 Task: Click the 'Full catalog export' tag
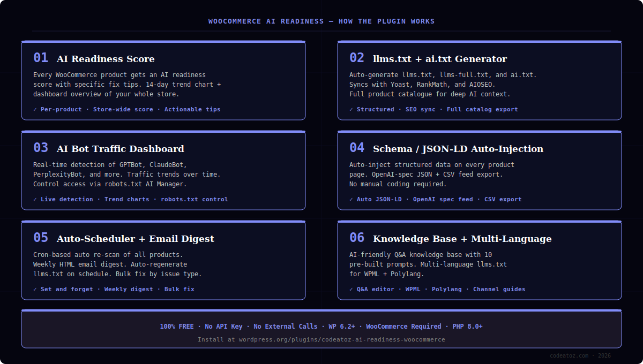pyautogui.click(x=482, y=109)
